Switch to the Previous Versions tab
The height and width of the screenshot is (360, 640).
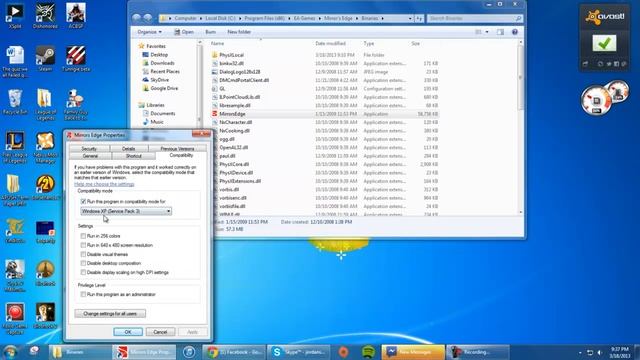(x=177, y=149)
